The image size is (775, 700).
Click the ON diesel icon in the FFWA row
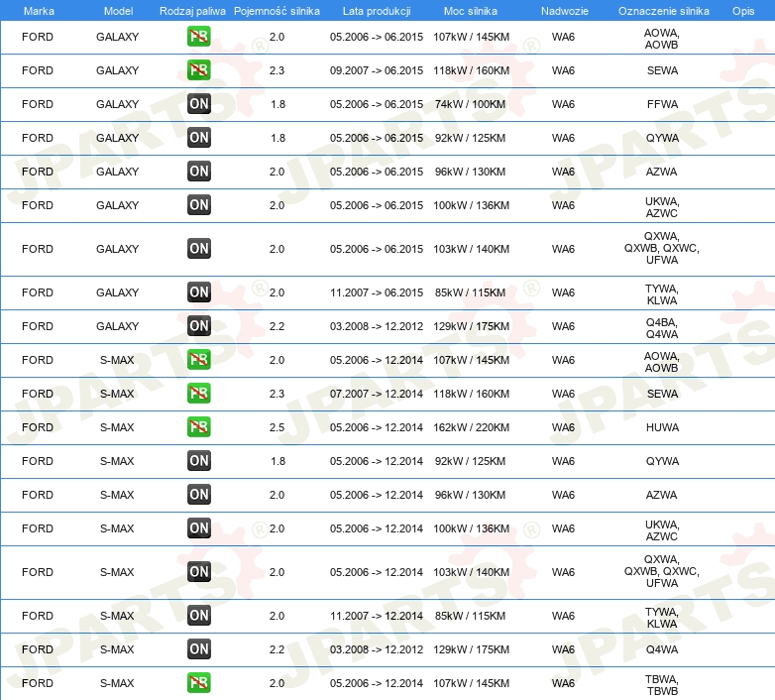tap(198, 104)
